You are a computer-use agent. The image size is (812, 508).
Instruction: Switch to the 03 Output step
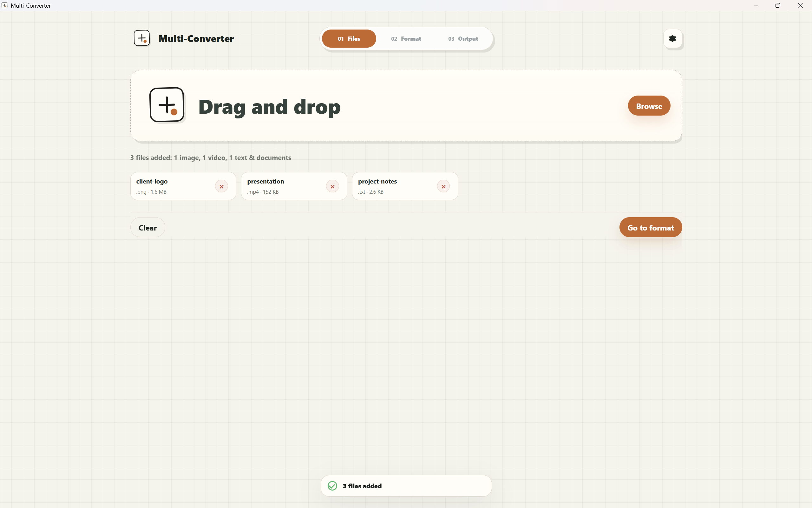click(x=463, y=39)
